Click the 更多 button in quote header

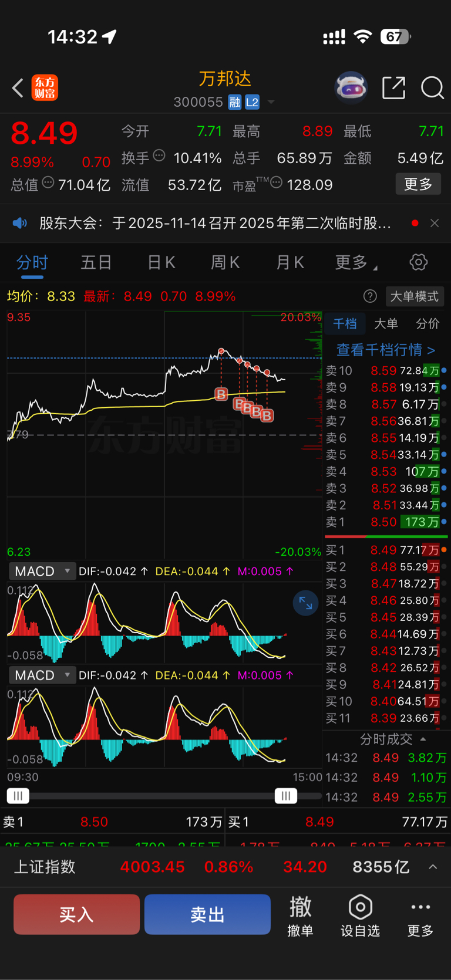[x=418, y=184]
